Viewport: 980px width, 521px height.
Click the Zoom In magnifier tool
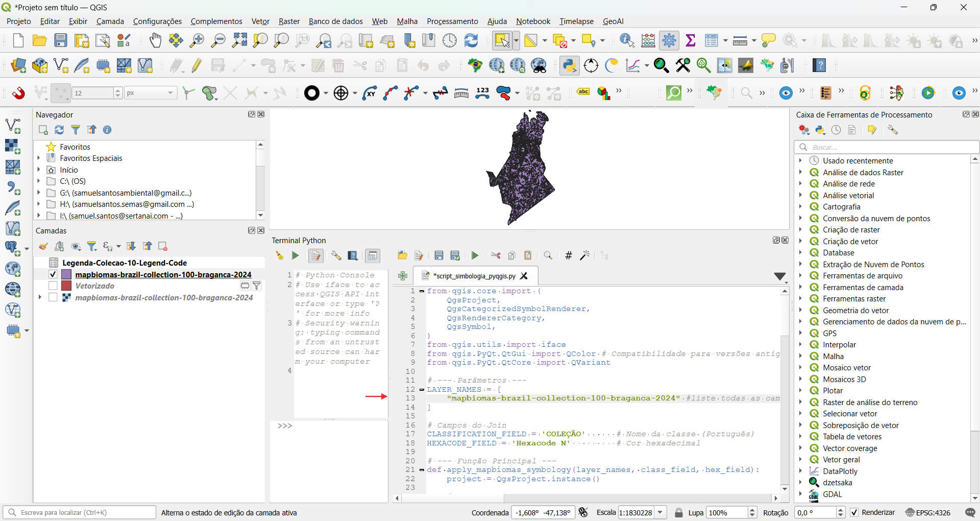click(197, 40)
